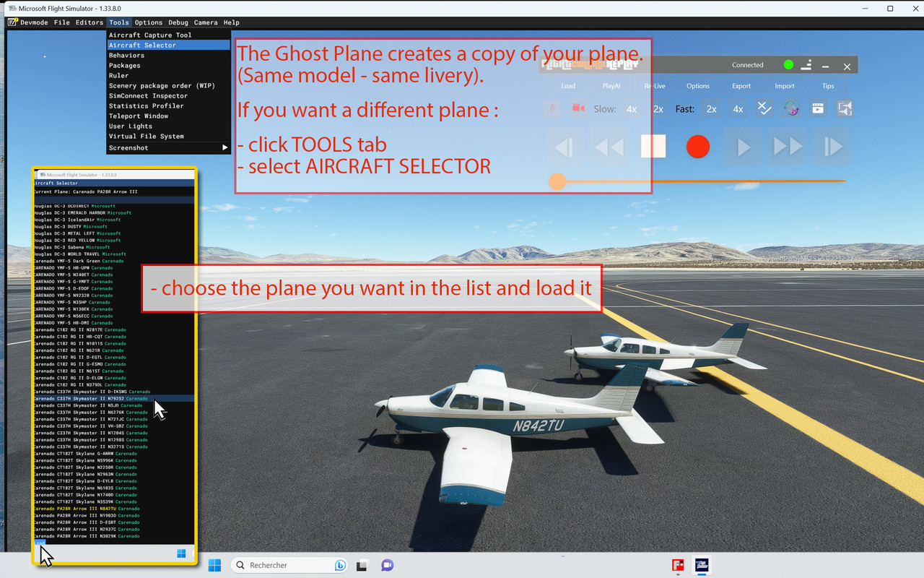Click the green Connected status indicator
This screenshot has height=578, width=924.
pos(788,65)
